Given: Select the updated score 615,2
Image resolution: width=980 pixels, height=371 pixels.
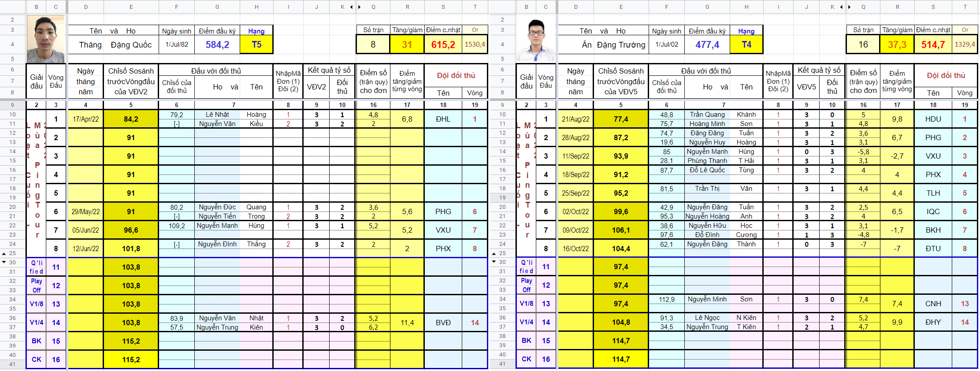Looking at the screenshot, I should (x=443, y=45).
